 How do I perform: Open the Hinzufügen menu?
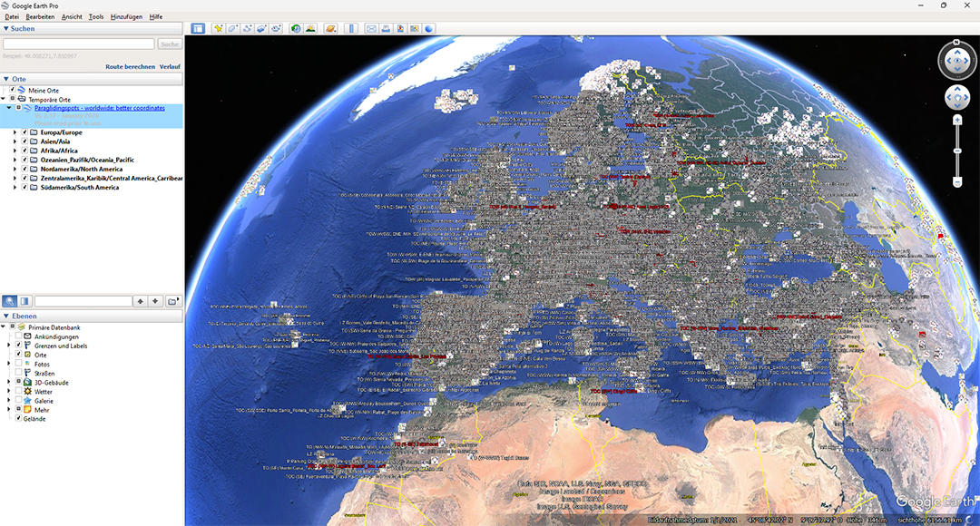coord(126,17)
